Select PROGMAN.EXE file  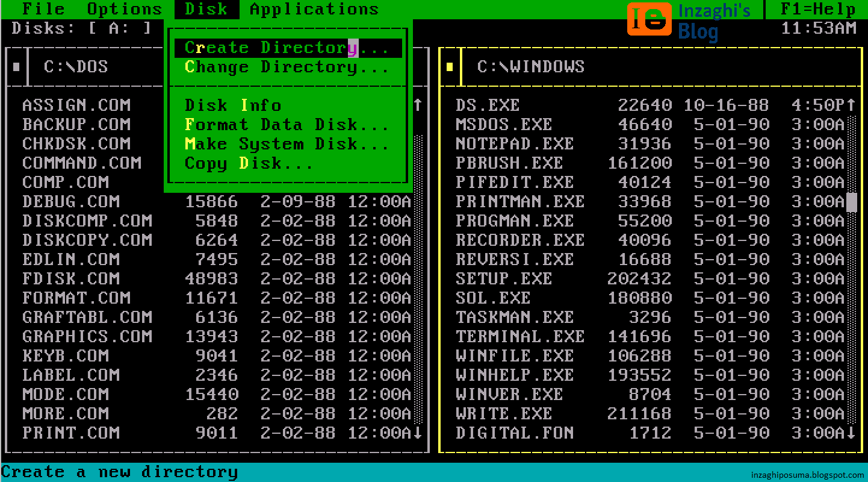[x=650, y=221]
